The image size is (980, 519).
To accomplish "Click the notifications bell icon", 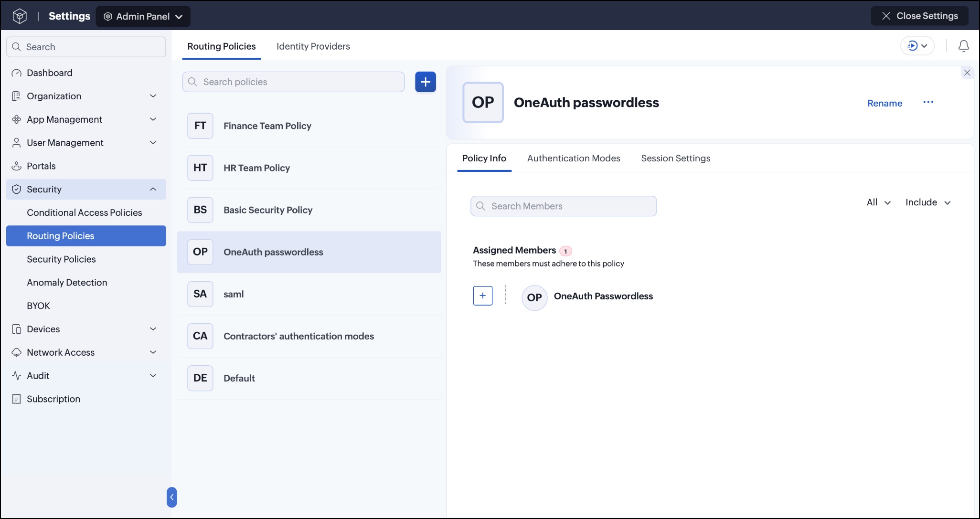I will click(x=964, y=46).
